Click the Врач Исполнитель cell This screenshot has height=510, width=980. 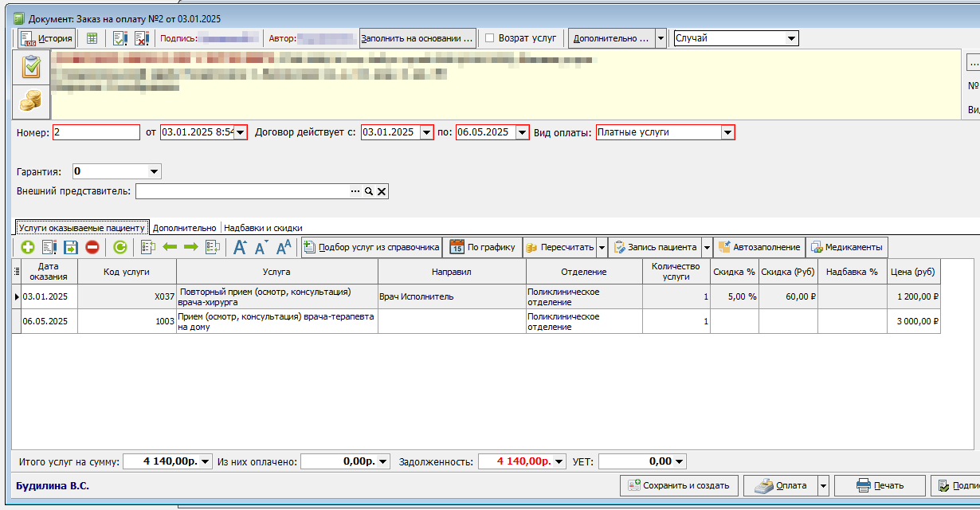452,296
